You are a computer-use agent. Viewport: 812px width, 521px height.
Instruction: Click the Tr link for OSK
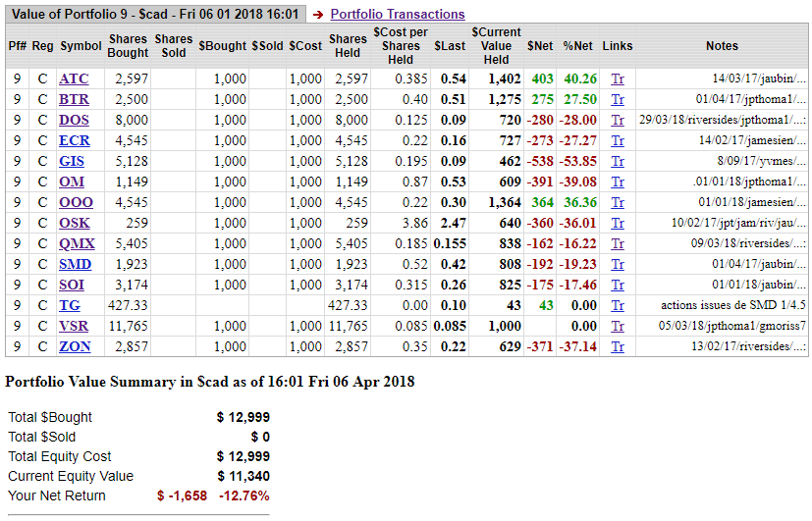tap(617, 223)
